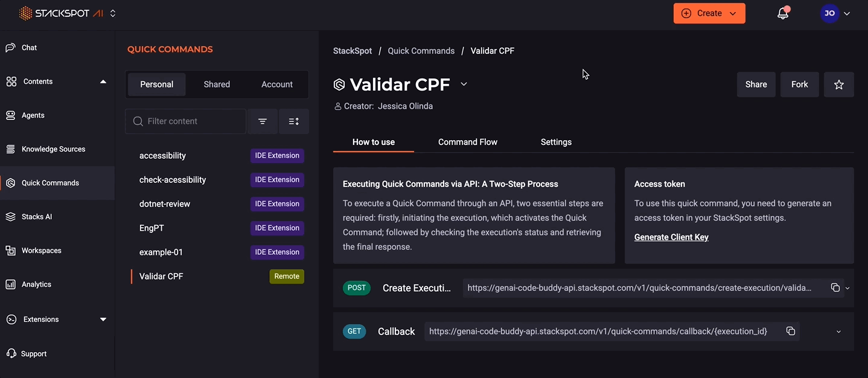
Task: Open the Validar CPF title dropdown
Action: 464,84
